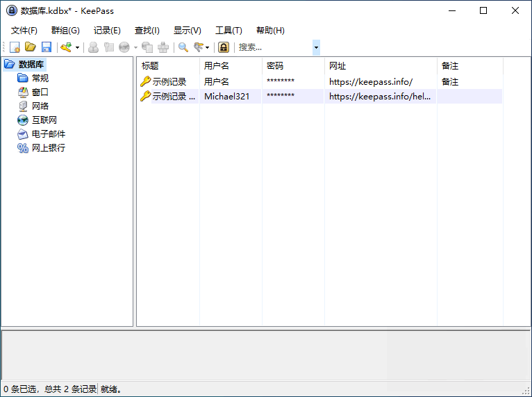Click the https://keepass.info/hel... URL cell
Image resolution: width=532 pixels, height=397 pixels.
click(x=380, y=97)
